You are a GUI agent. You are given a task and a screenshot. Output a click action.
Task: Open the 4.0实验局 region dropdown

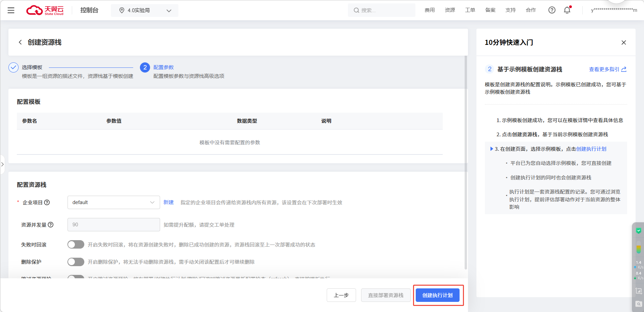click(145, 10)
